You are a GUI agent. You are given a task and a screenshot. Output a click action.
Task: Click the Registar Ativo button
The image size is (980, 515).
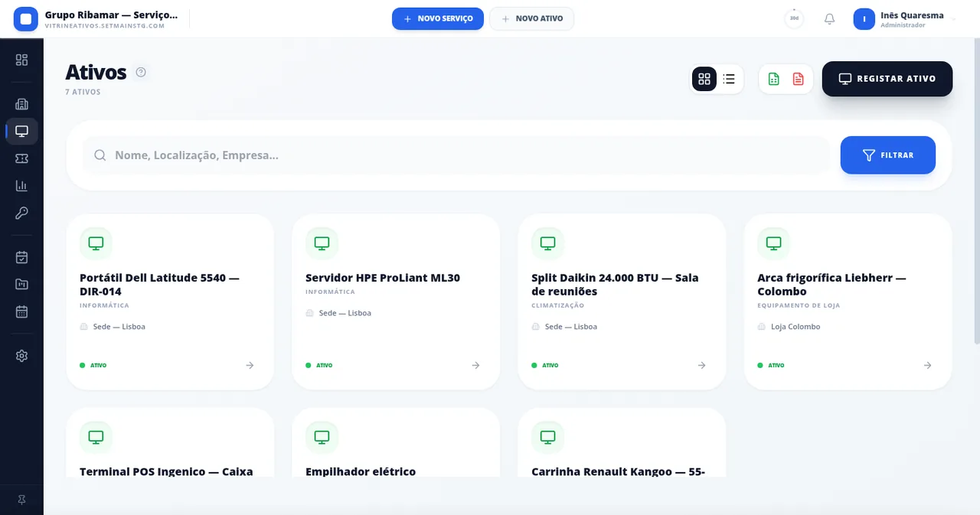pyautogui.click(x=887, y=79)
